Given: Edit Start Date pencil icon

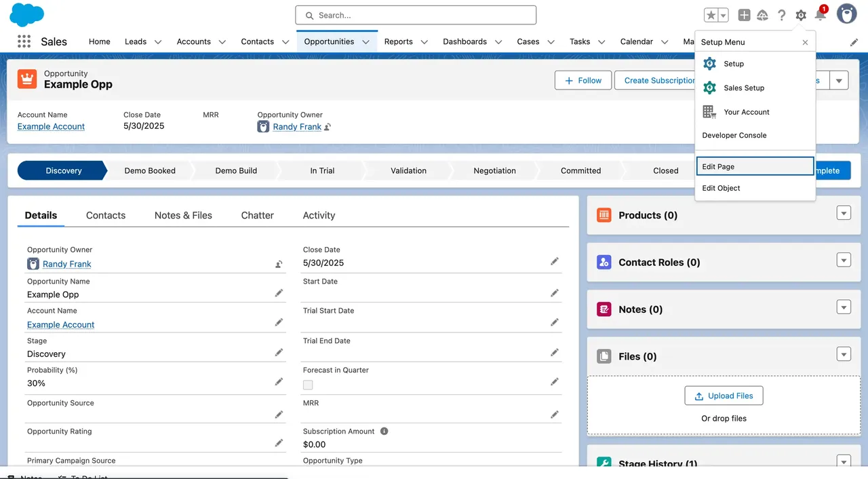Looking at the screenshot, I should tap(555, 293).
